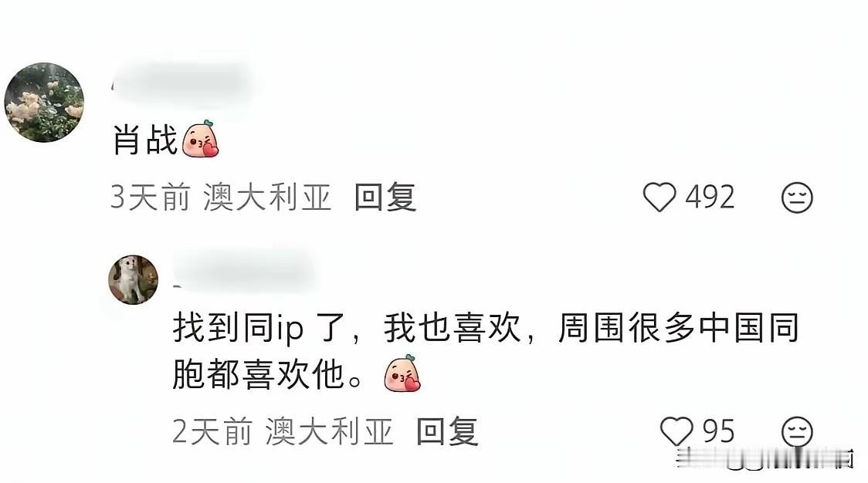Open blurred username of first commenter

click(181, 84)
